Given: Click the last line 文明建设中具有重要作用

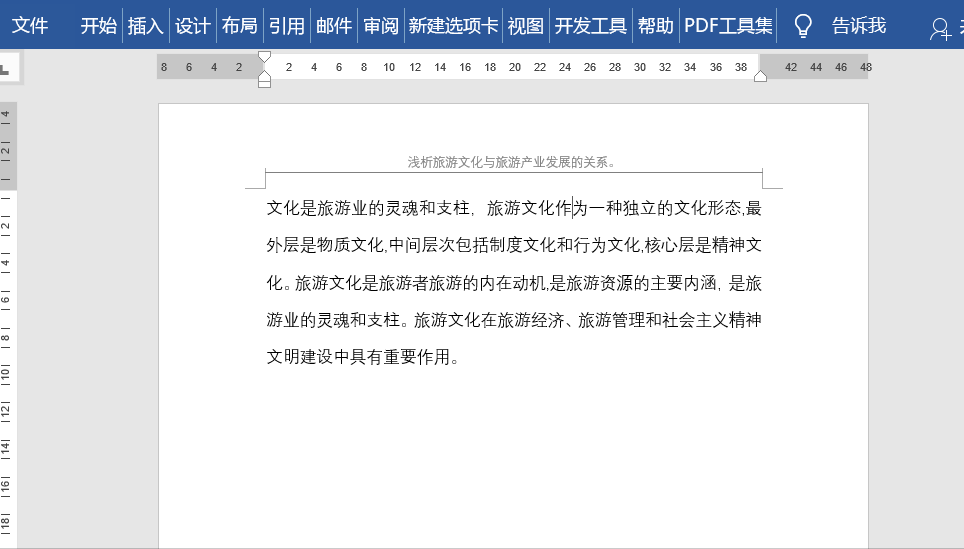Looking at the screenshot, I should [363, 357].
